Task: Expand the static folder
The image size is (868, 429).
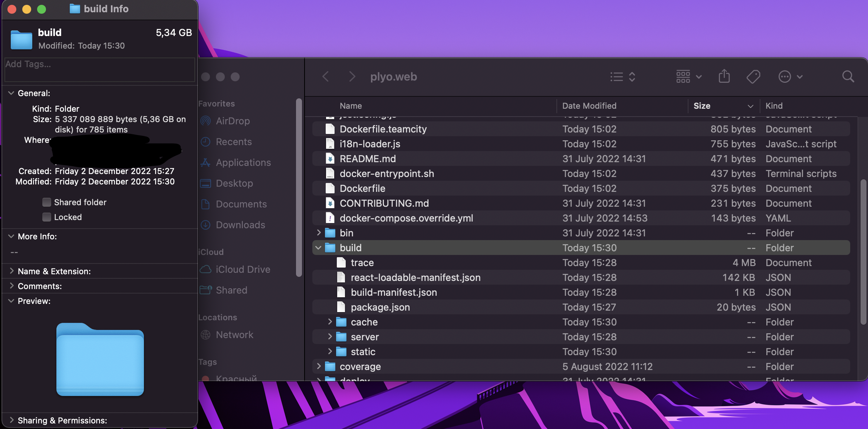Action: 330,351
